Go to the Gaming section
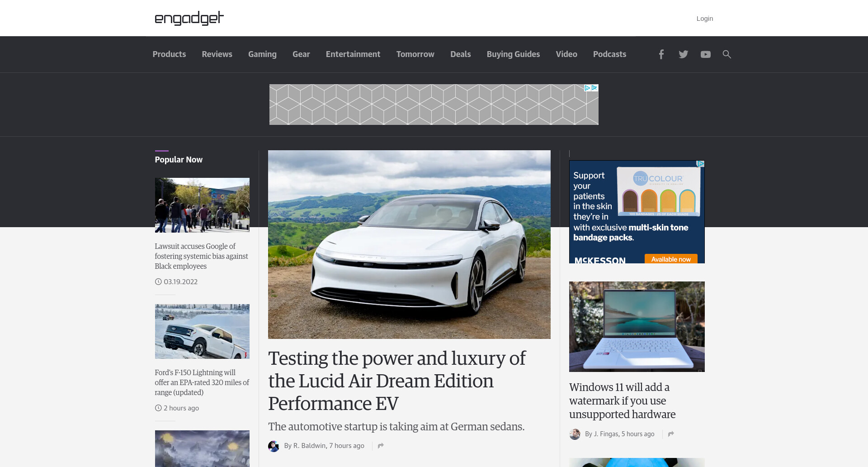Screen dimensions: 868x467 coord(262,54)
